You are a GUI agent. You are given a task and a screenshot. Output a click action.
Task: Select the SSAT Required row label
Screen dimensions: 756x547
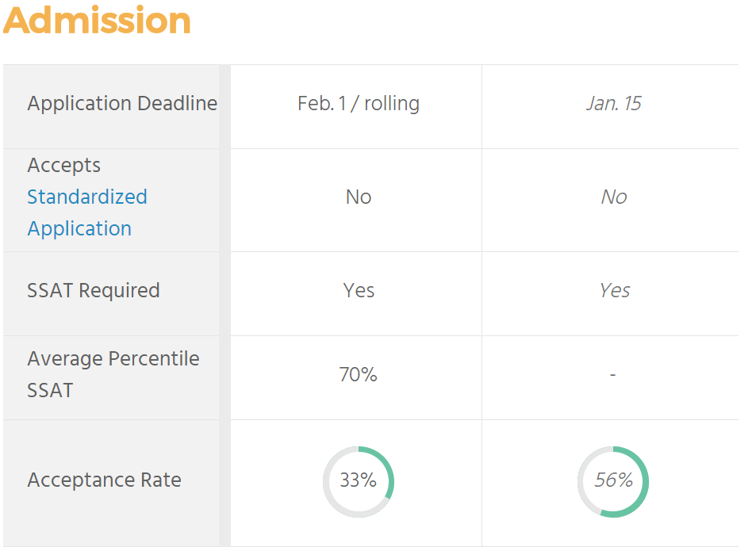click(x=94, y=291)
